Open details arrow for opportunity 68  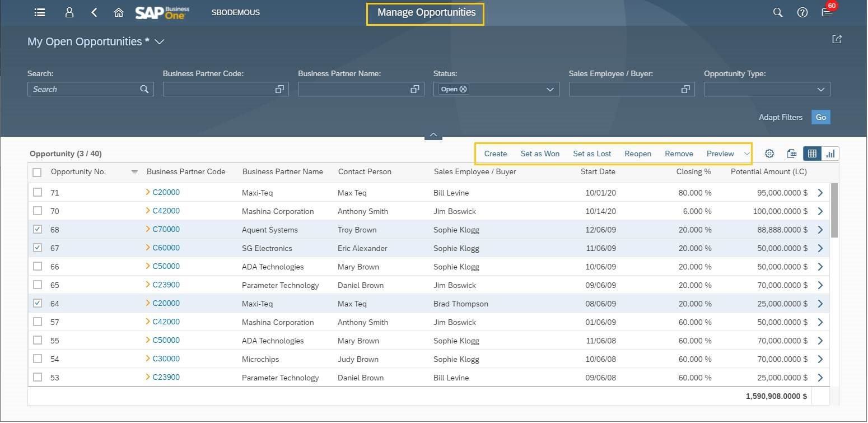coord(820,230)
